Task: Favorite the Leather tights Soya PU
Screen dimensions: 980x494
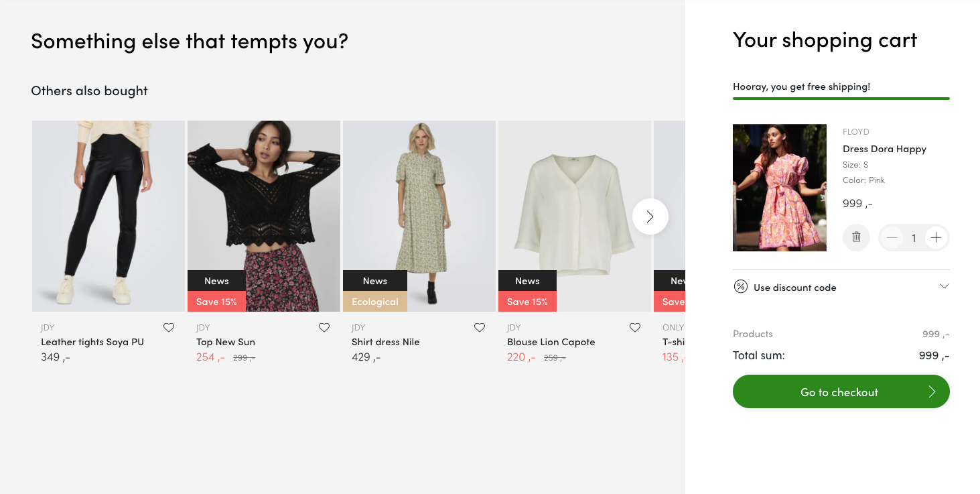Action: click(169, 328)
